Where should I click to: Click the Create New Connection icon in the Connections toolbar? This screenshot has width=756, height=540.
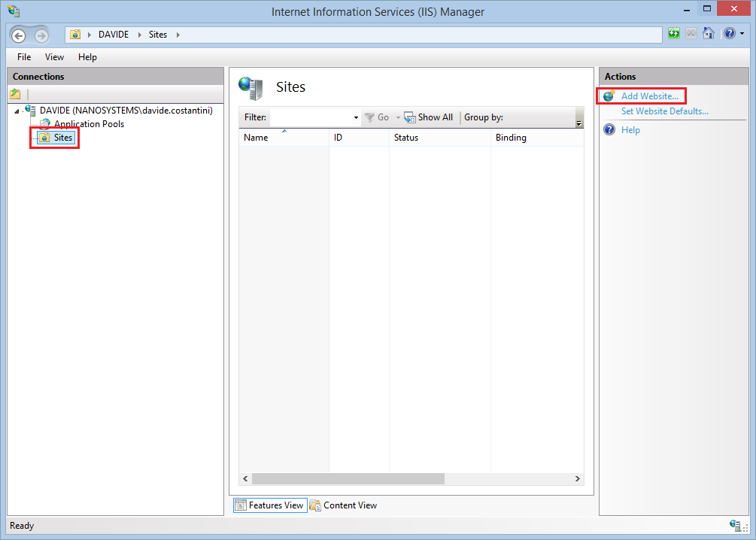click(x=16, y=93)
